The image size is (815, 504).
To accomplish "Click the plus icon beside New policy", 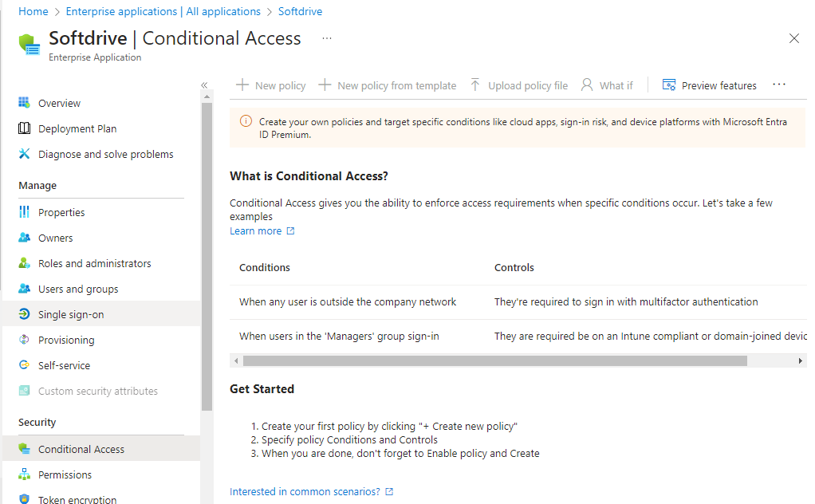I will (242, 85).
